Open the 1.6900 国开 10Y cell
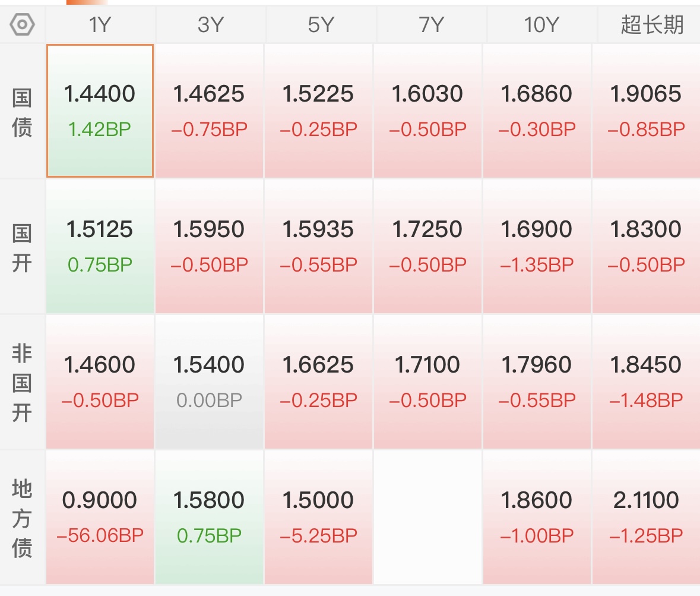Screen dimensions: 700x596 click(537, 246)
